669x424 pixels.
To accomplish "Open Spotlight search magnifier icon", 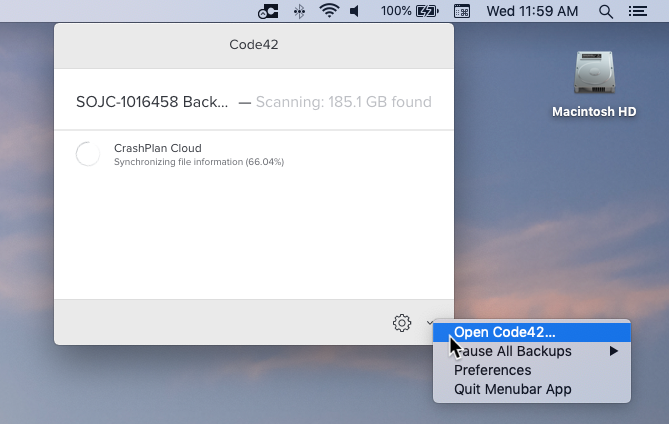I will tap(605, 12).
